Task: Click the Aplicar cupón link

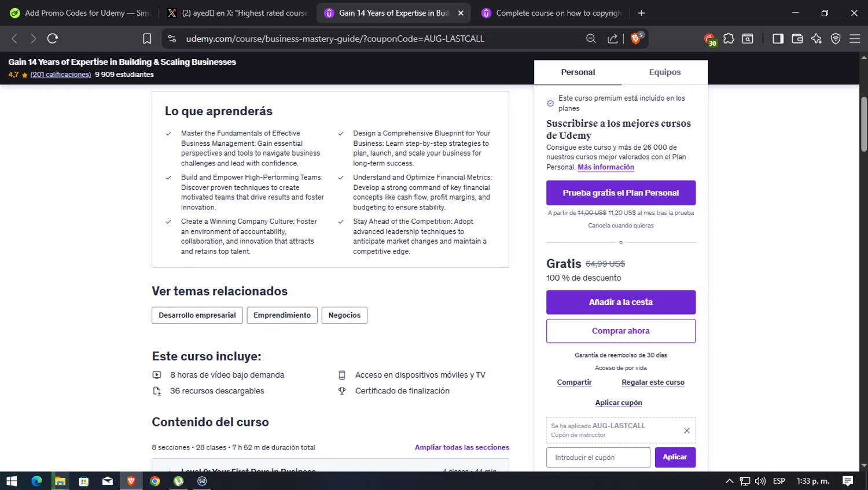Action: [619, 403]
